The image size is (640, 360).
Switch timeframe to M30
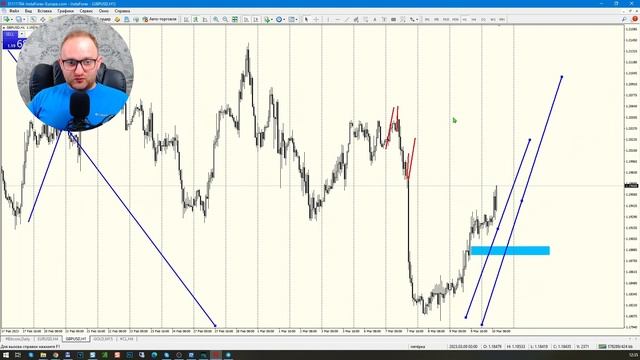click(x=455, y=19)
